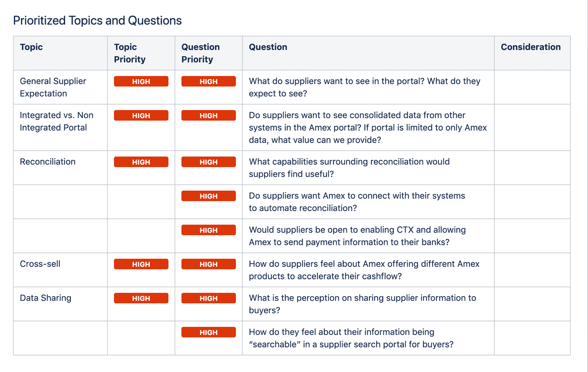The height and width of the screenshot is (372, 588).
Task: Click empty Consideration cell in General Supplier row
Action: 532,87
